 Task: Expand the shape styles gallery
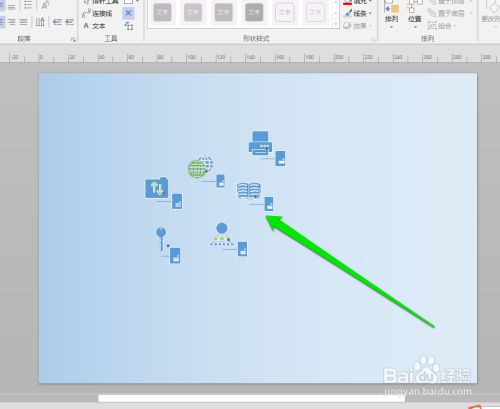tap(336, 24)
